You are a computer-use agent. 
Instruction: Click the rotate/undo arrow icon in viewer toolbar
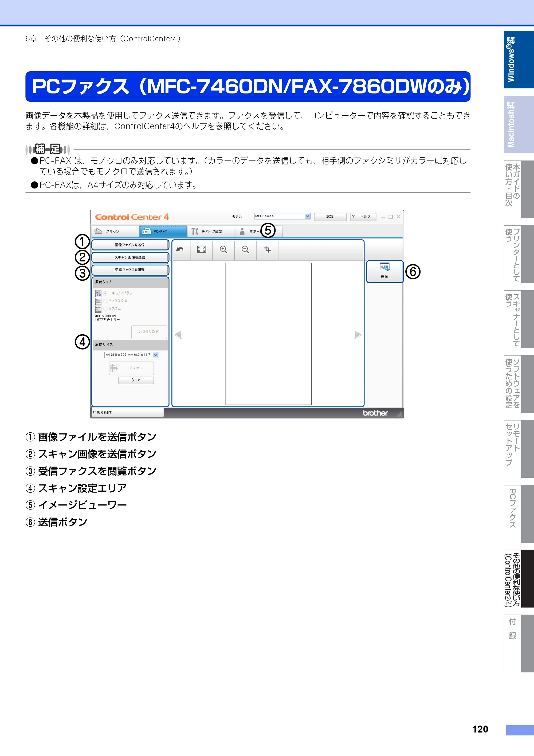point(180,250)
